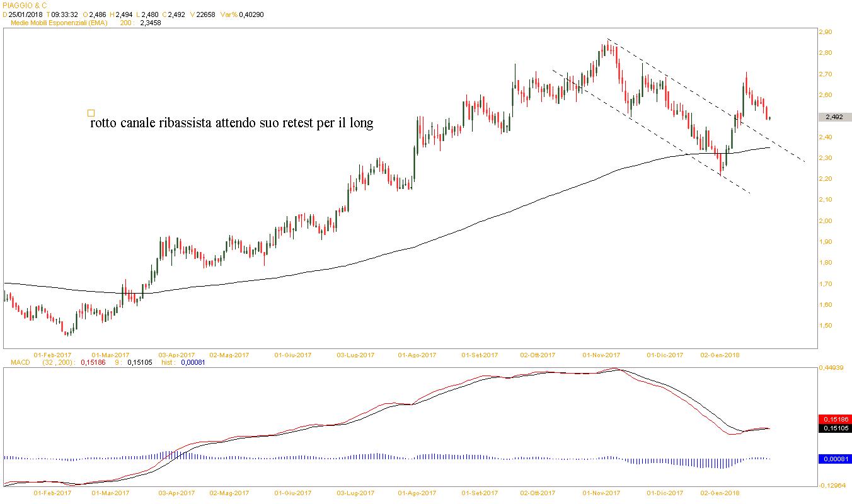Viewport: 852px width, 504px height.
Task: Click the 01-Nov-2017 date on price chart axis
Action: pos(601,355)
